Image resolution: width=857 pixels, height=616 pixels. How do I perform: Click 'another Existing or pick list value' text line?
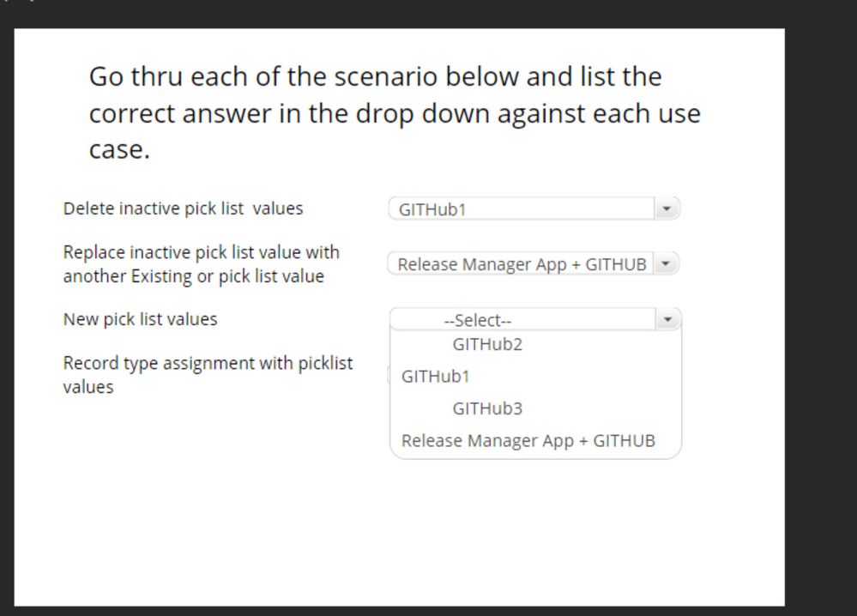pyautogui.click(x=193, y=277)
